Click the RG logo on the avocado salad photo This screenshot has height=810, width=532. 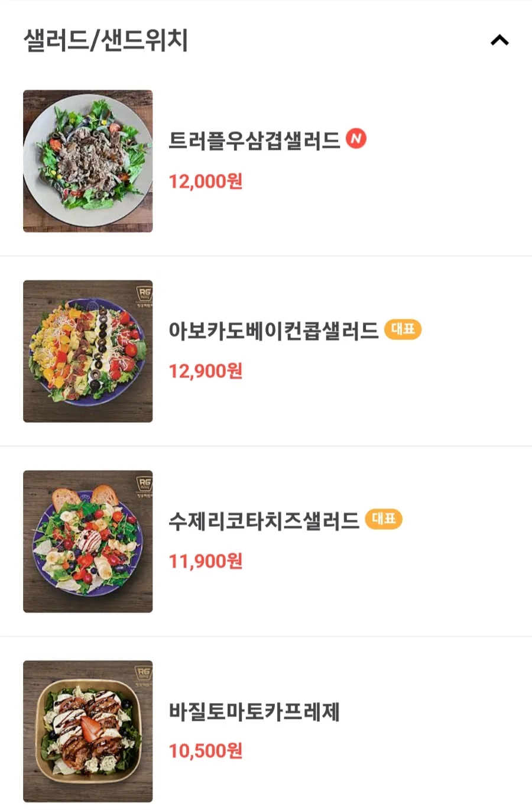pyautogui.click(x=144, y=294)
